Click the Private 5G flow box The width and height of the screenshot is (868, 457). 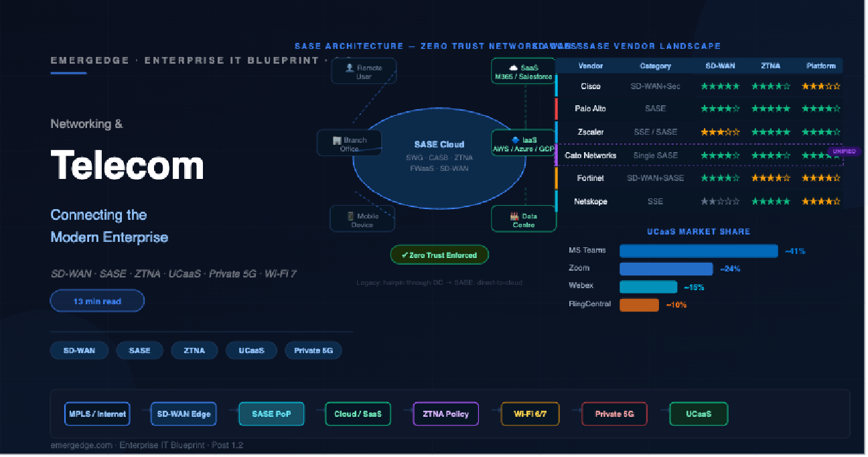614,414
